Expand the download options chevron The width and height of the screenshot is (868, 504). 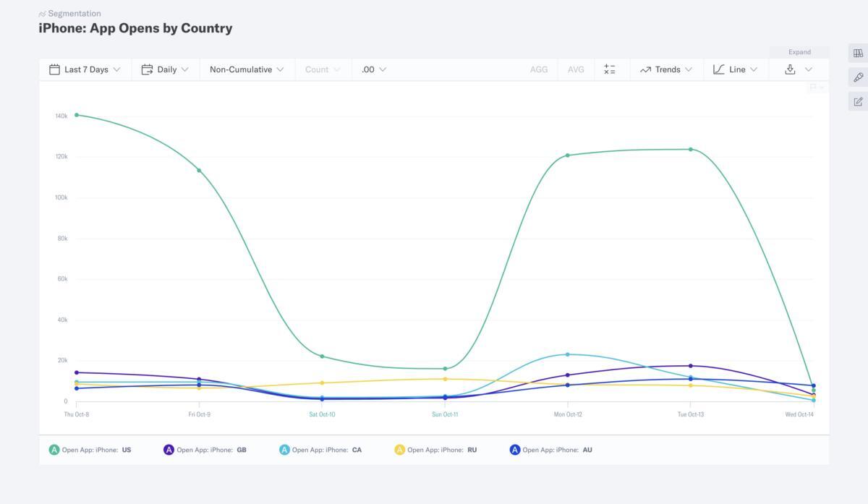click(809, 69)
